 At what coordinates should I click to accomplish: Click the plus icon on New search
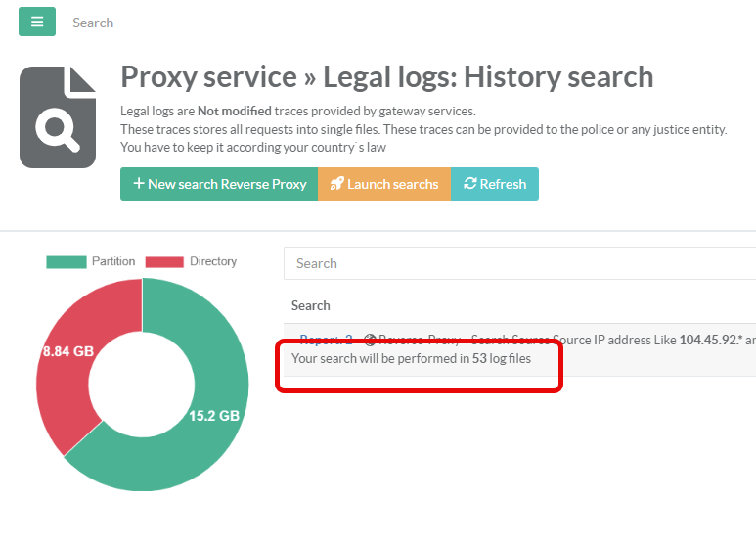[x=139, y=184]
